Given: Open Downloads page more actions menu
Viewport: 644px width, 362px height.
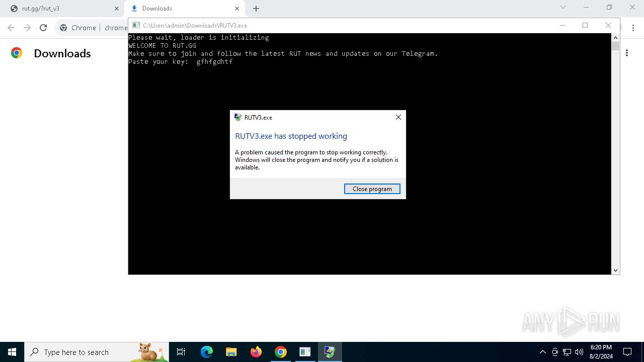Looking at the screenshot, I should pos(627,53).
